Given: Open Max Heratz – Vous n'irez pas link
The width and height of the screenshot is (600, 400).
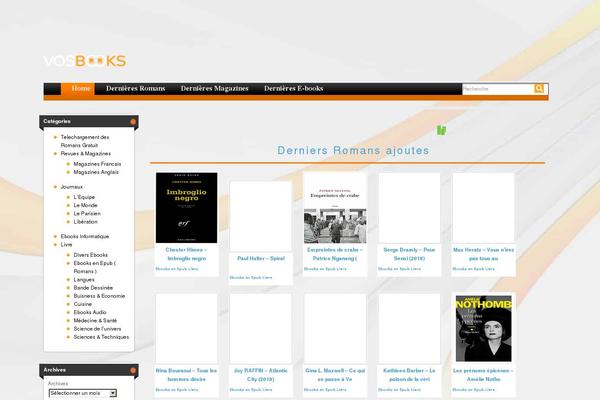Looking at the screenshot, I should 483,254.
